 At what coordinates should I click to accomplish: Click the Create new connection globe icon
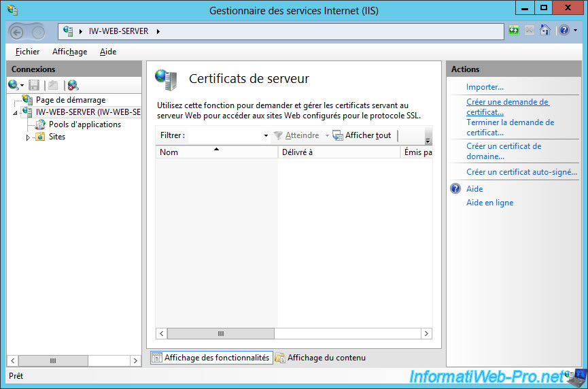pos(14,85)
